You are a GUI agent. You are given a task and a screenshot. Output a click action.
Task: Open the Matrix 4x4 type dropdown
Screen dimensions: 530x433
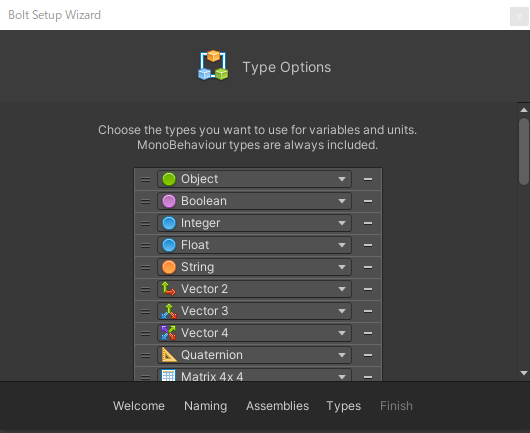click(x=255, y=375)
